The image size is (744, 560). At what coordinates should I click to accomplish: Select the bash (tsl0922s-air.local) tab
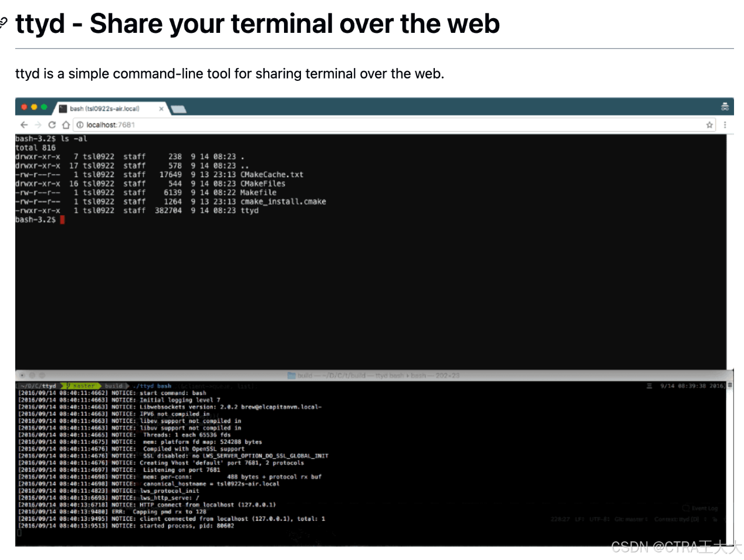104,108
